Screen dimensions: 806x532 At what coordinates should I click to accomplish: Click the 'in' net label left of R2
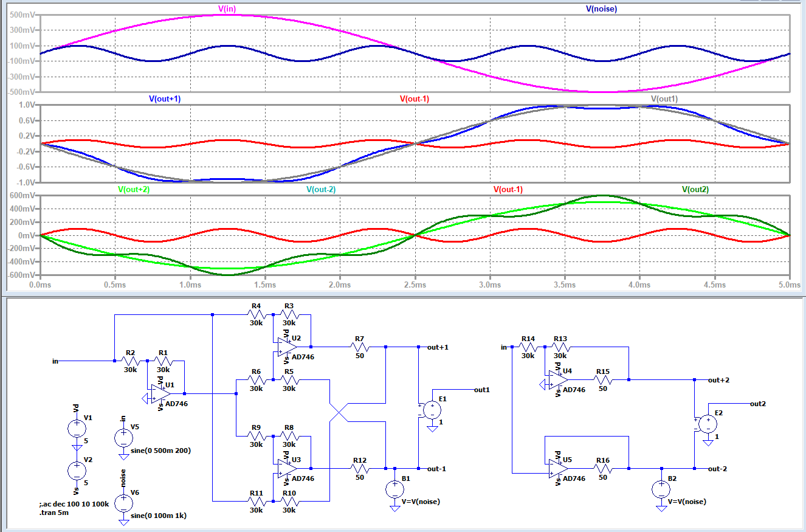(55, 361)
